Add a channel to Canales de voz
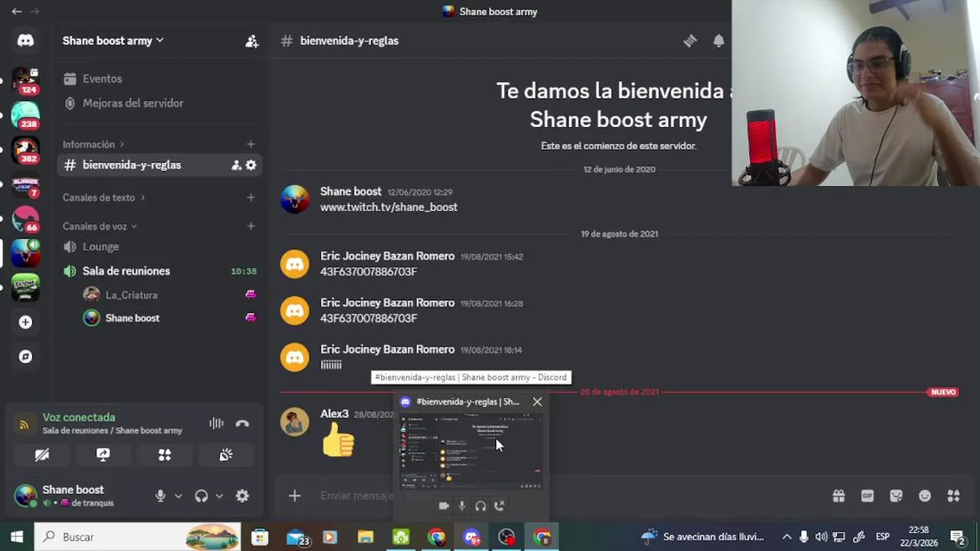This screenshot has width=980, height=551. (251, 226)
